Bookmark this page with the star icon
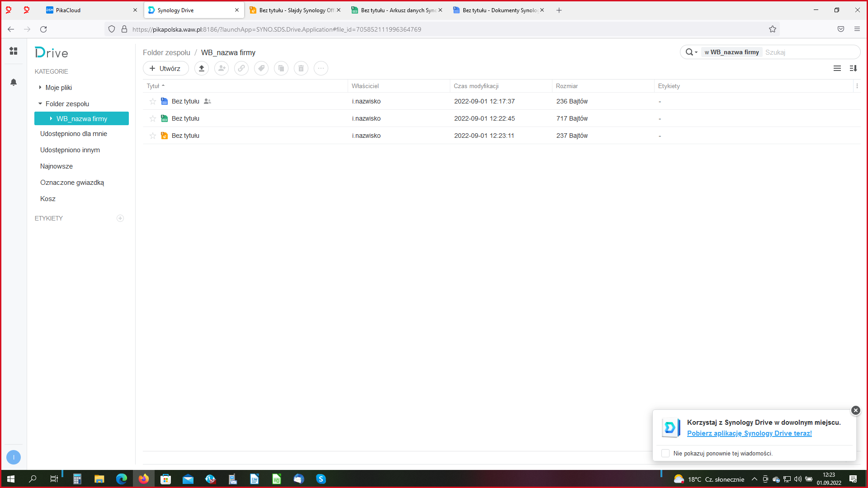The height and width of the screenshot is (488, 868). [x=773, y=29]
